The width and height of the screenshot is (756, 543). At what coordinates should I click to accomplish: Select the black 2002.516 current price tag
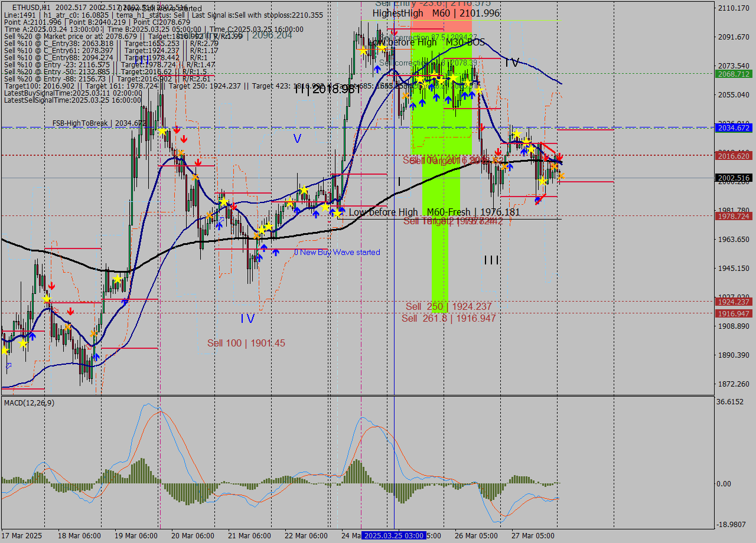(x=734, y=178)
